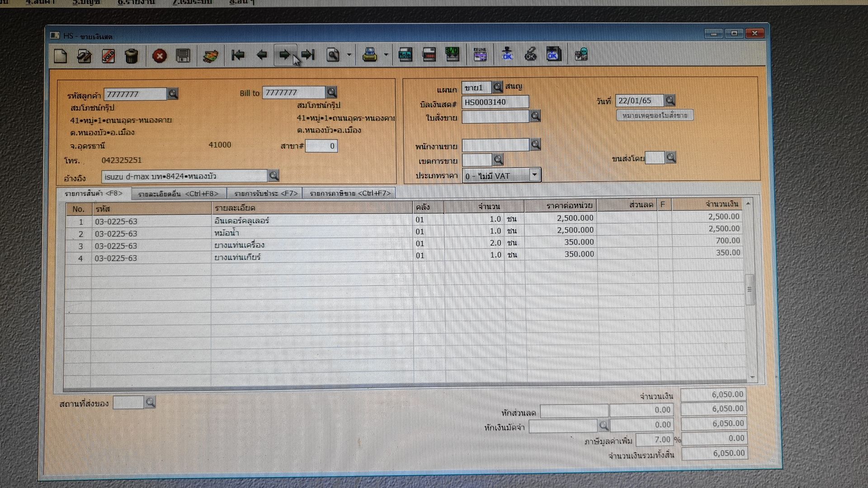Screen dimensions: 868x488
Task: Click the sales area lookup icon
Action: tap(498, 160)
